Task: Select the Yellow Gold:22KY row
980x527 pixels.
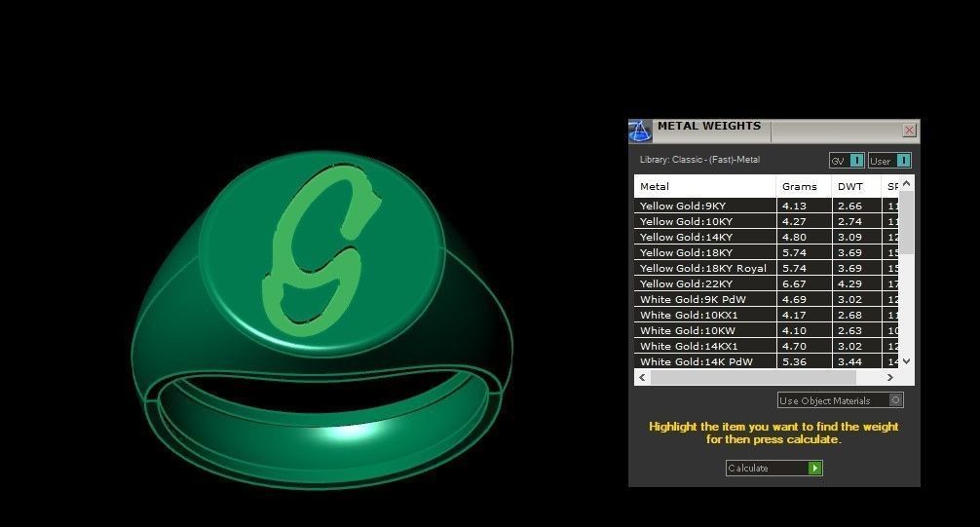Action: pos(767,283)
